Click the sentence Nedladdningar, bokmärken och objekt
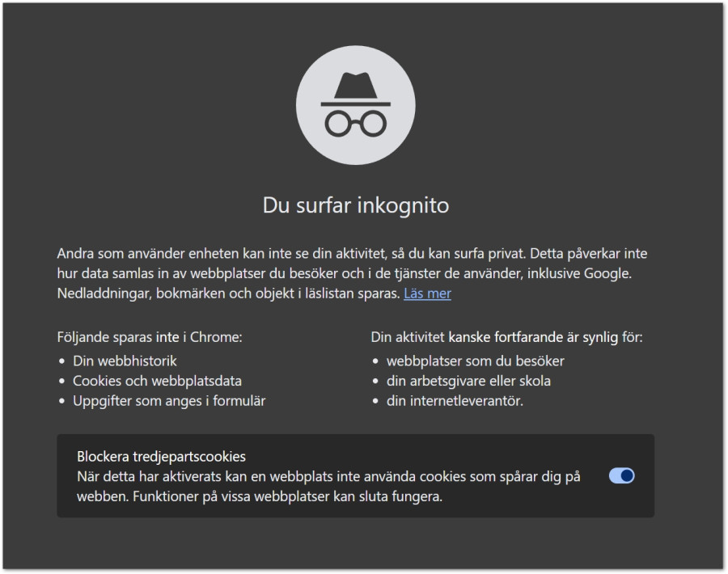Viewport: 728px width, 574px height. [228, 293]
